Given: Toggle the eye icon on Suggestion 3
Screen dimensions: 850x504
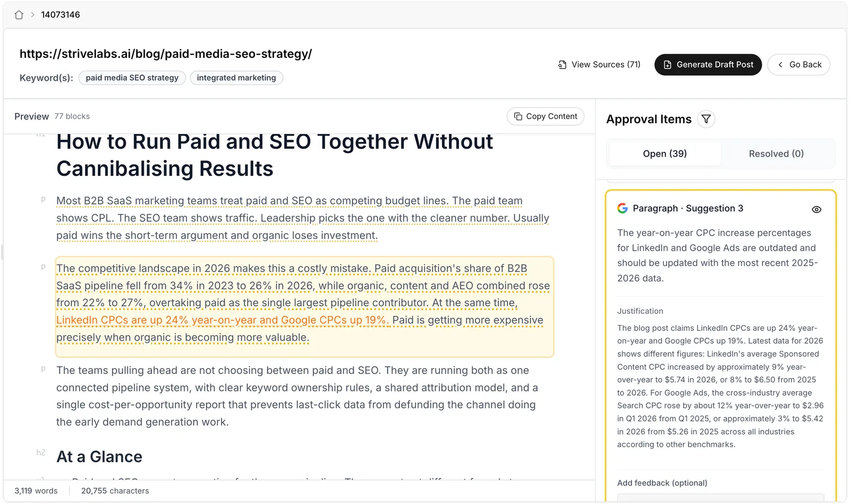Looking at the screenshot, I should coord(817,209).
